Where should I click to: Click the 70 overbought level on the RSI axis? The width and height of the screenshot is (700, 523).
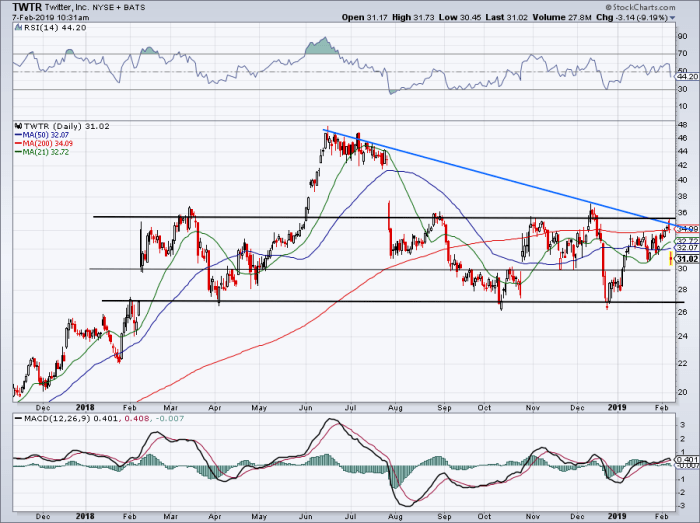[682, 54]
